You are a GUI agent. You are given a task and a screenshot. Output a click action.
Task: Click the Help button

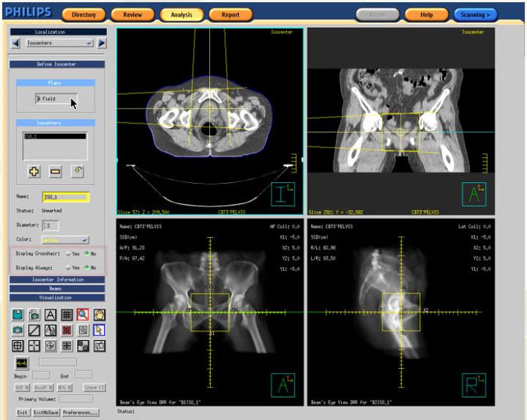tap(426, 14)
